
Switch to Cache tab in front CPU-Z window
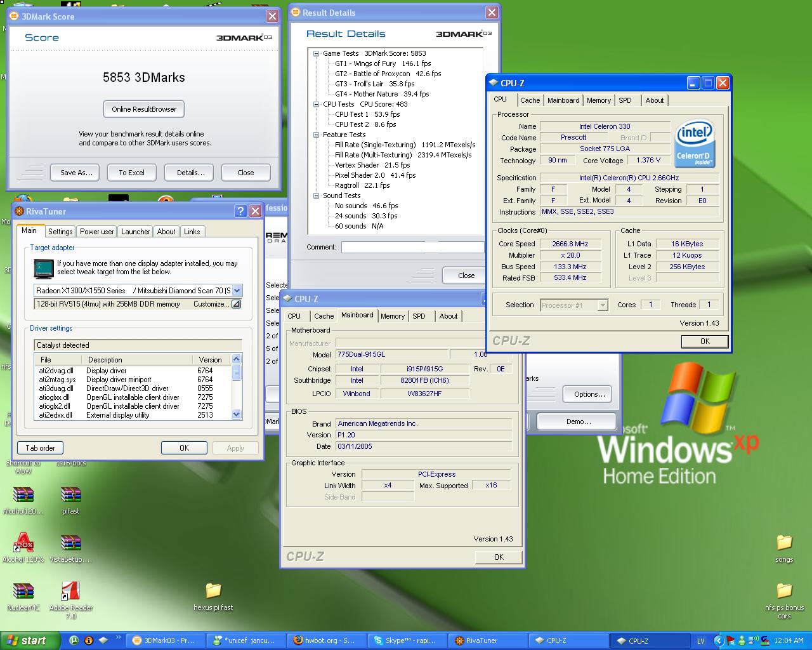530,100
